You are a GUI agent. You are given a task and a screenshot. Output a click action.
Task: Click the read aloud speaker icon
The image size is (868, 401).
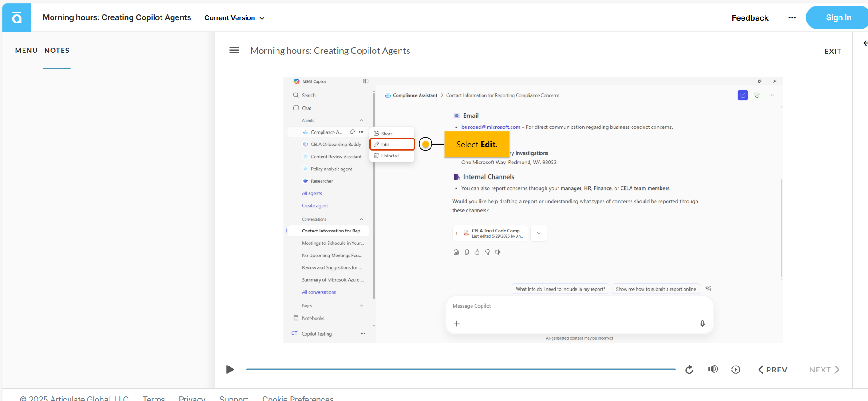pos(498,252)
